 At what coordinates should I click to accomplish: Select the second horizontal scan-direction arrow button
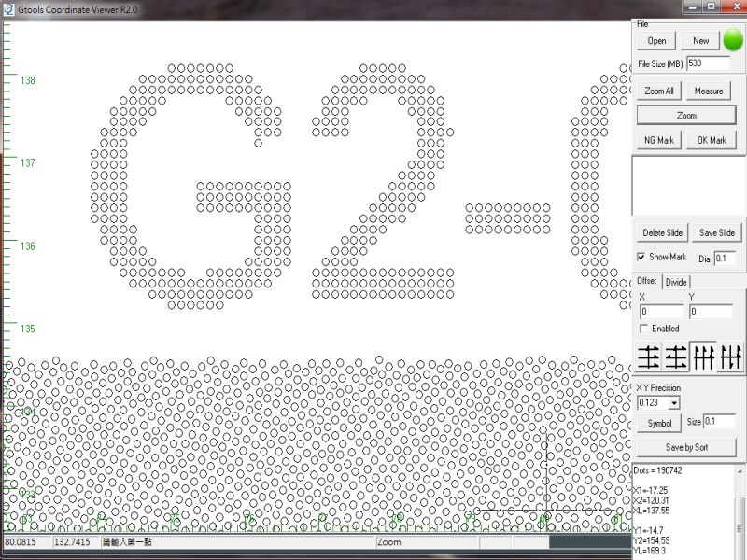pos(675,357)
